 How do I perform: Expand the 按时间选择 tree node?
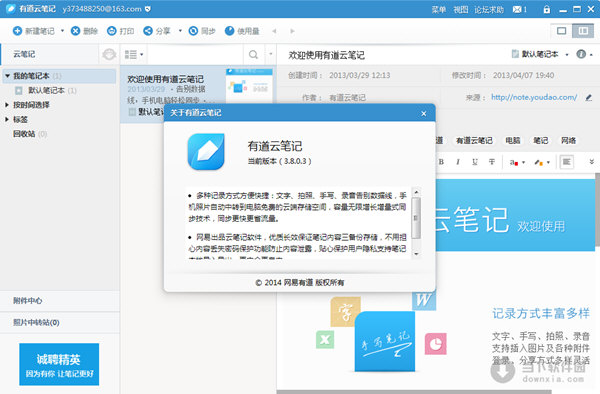point(7,105)
